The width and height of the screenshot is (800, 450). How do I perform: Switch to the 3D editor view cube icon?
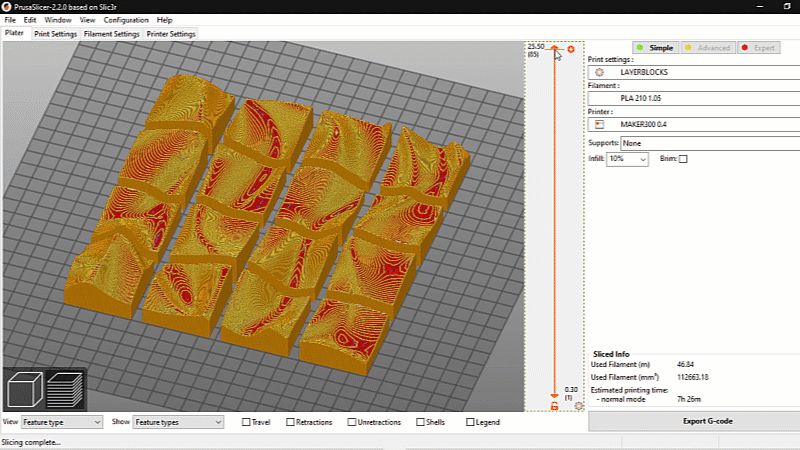tap(24, 390)
